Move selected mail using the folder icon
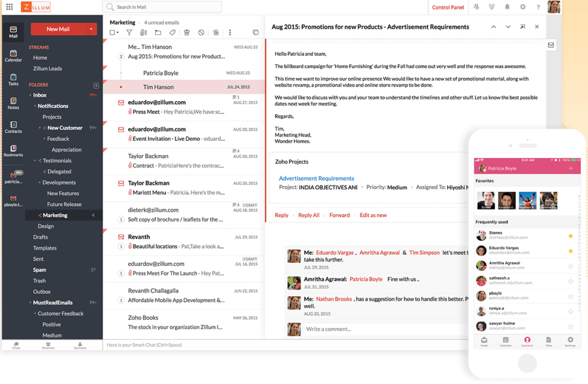The height and width of the screenshot is (384, 588). (158, 33)
